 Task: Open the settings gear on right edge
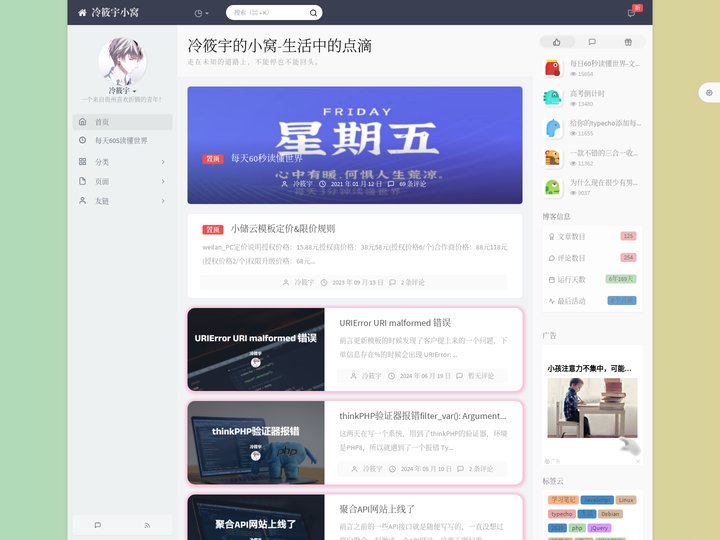pos(709,93)
